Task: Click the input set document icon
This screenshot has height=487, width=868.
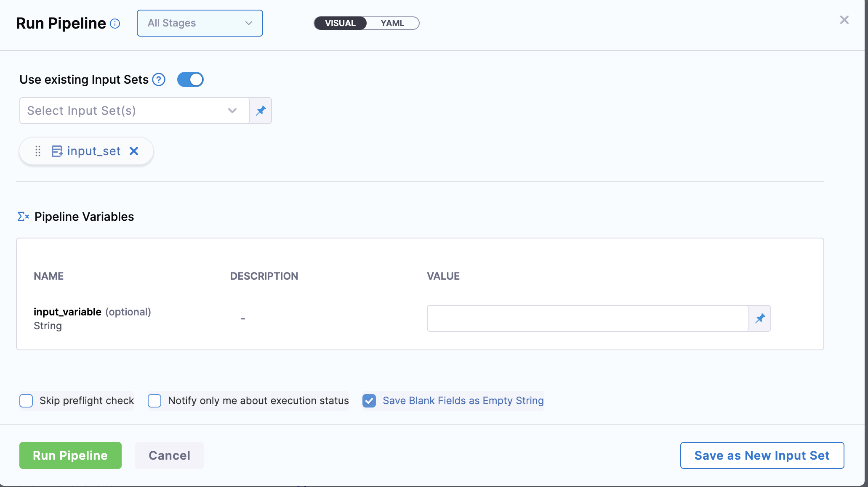Action: pos(57,151)
